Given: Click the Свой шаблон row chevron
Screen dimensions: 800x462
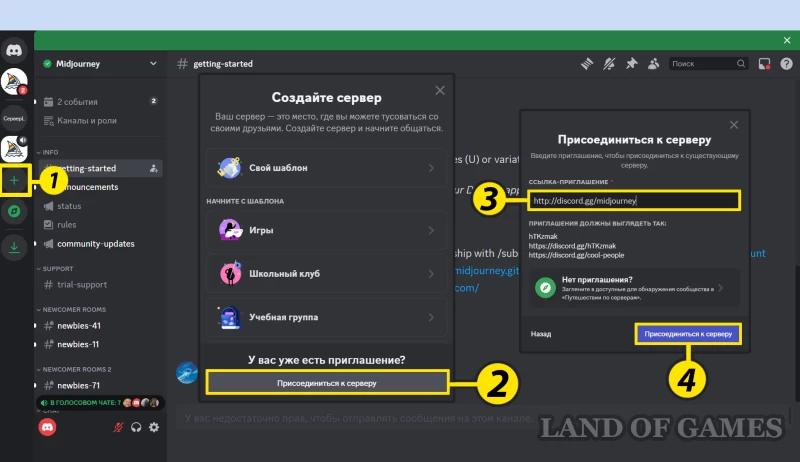Looking at the screenshot, I should coord(431,168).
